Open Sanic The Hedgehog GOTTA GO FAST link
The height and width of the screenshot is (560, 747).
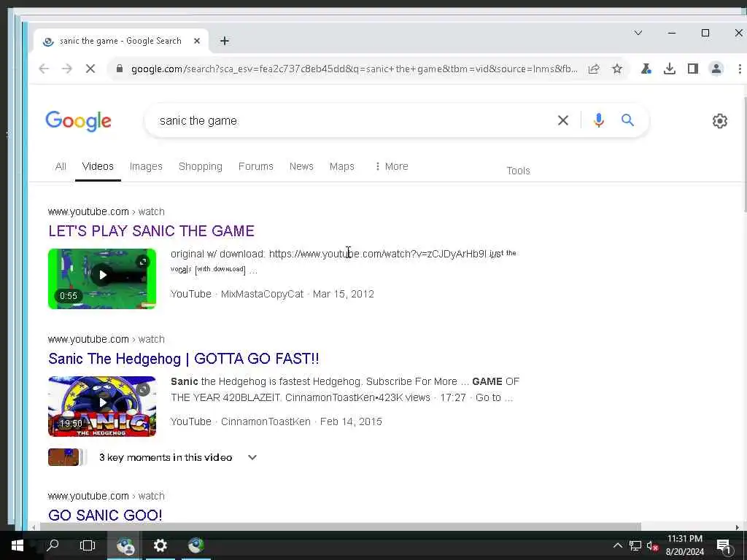click(x=183, y=359)
